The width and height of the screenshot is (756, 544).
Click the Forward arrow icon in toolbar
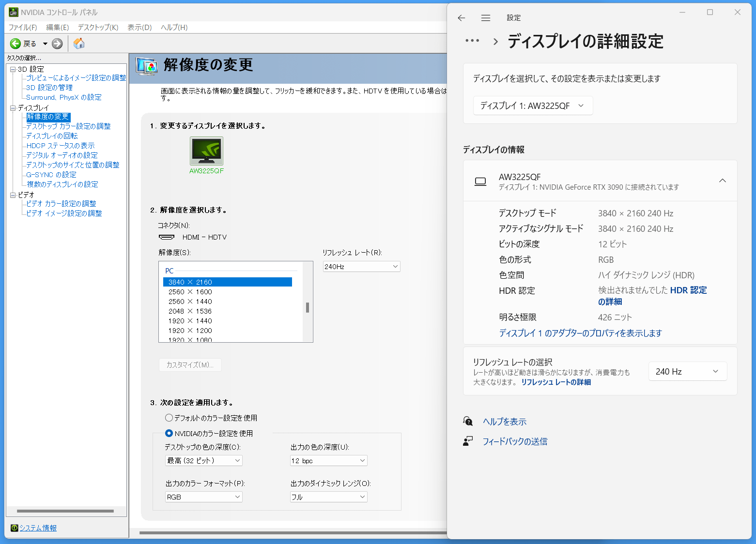point(57,44)
